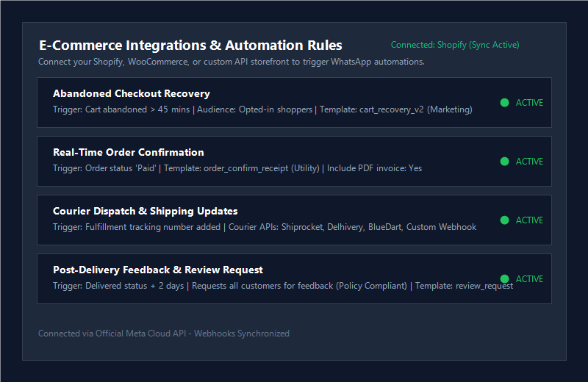Screen dimensions: 588x382
Task: Click the Fulfillment tracking number added trigger details
Action: [x=265, y=227]
